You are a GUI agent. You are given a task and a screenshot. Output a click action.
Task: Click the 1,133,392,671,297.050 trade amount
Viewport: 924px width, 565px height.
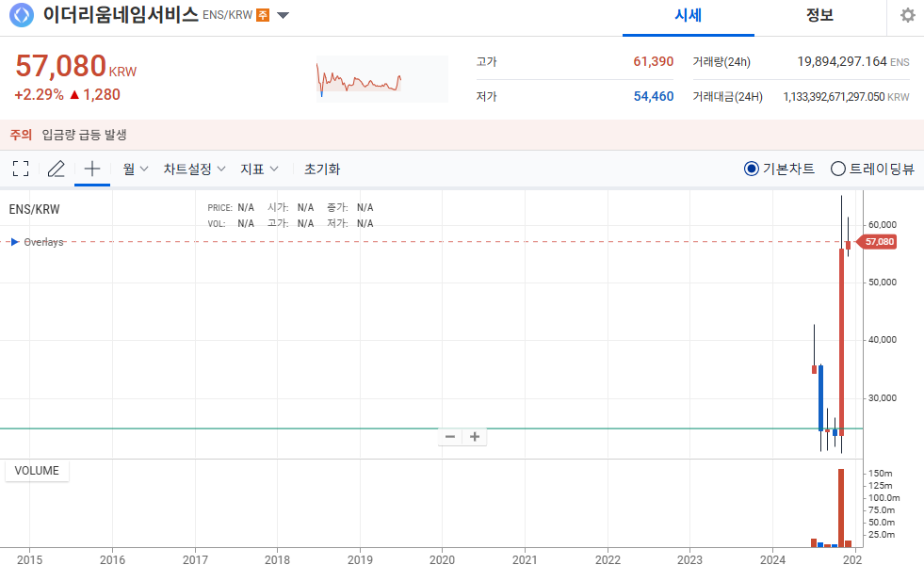[834, 97]
